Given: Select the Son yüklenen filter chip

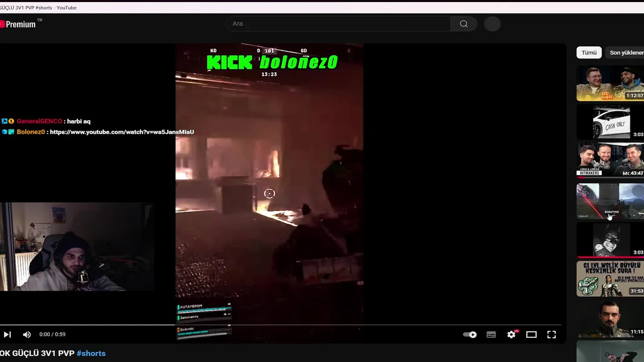Looking at the screenshot, I should [626, 53].
